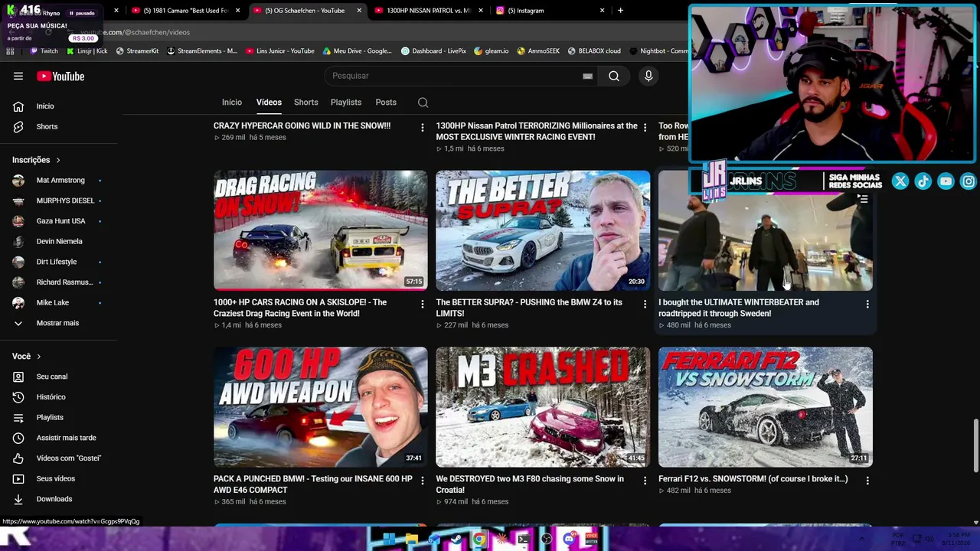Open options menu for Ferrari F12 video
Viewport: 980px width, 551px height.
[867, 481]
